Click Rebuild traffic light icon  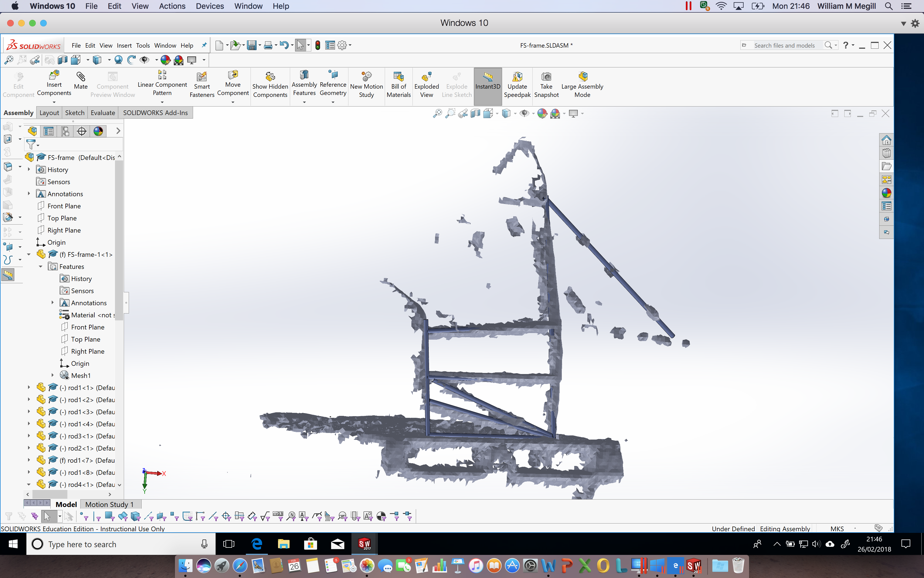click(318, 45)
